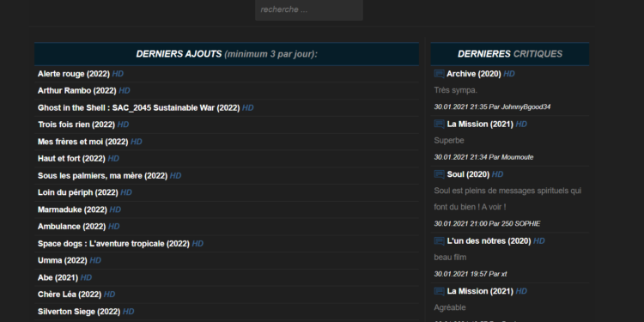Click the comment icon beside Archive (2020)
Screen dimensions: 644x322
click(x=439, y=74)
